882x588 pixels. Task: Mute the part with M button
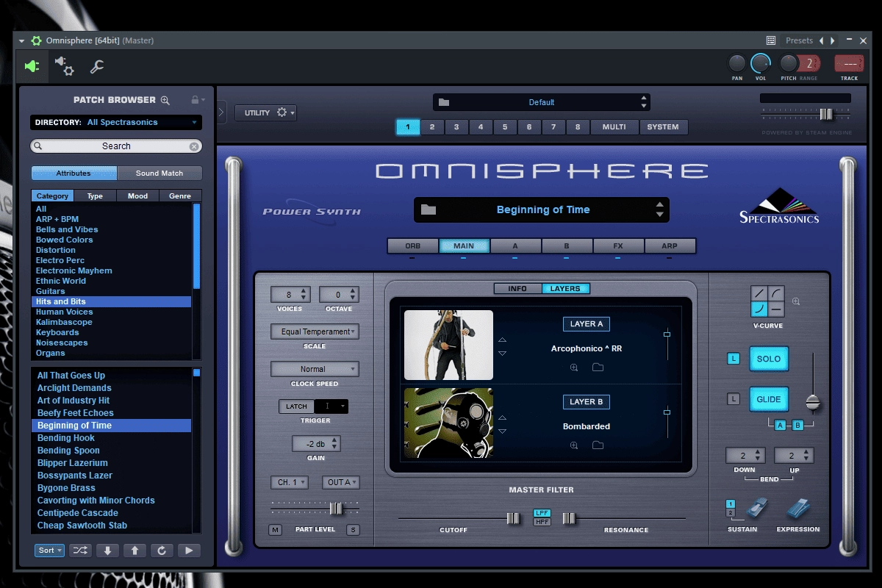[x=276, y=530]
